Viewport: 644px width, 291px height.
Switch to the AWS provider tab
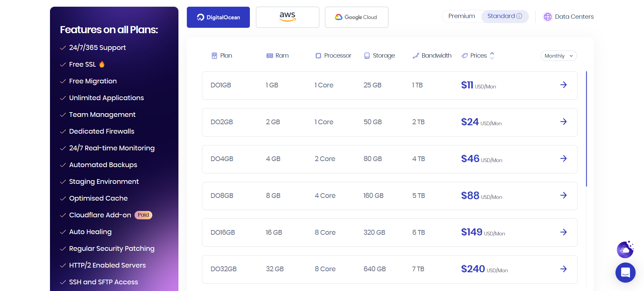coord(287,17)
